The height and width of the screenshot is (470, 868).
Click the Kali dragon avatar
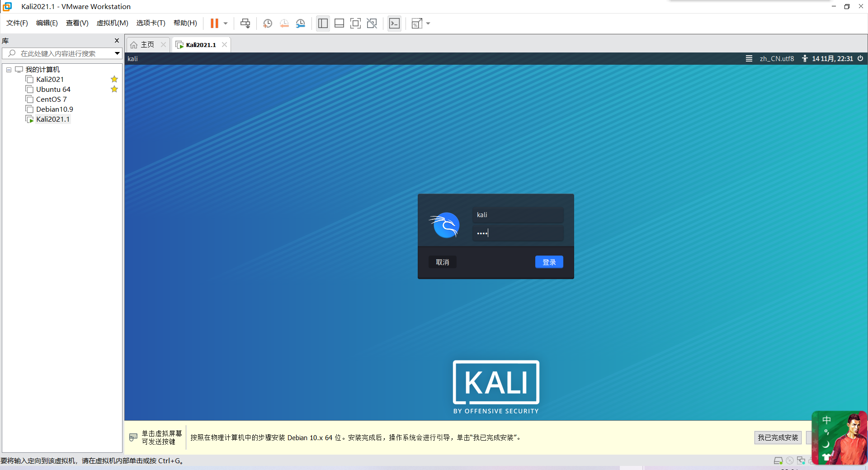pyautogui.click(x=445, y=225)
